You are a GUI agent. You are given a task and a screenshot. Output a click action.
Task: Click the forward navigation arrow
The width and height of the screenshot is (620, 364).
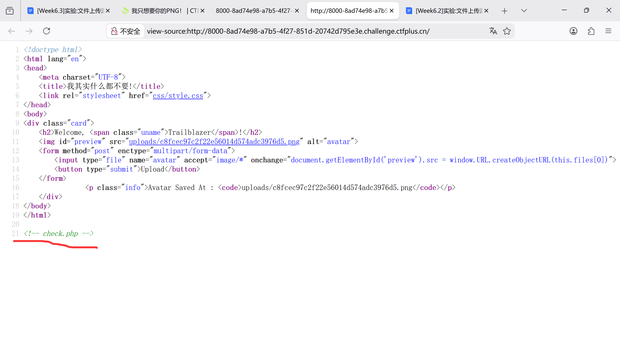coord(29,31)
